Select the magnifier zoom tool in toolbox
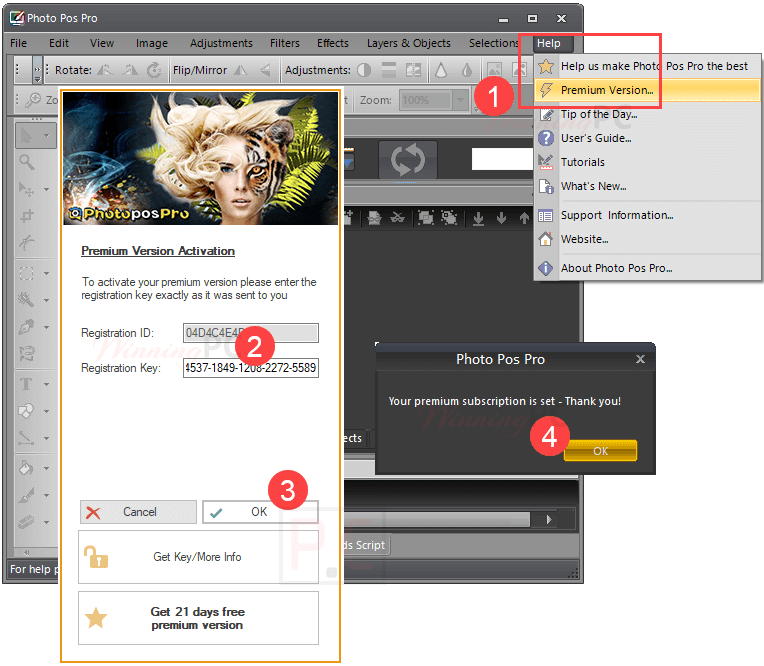 (26, 162)
